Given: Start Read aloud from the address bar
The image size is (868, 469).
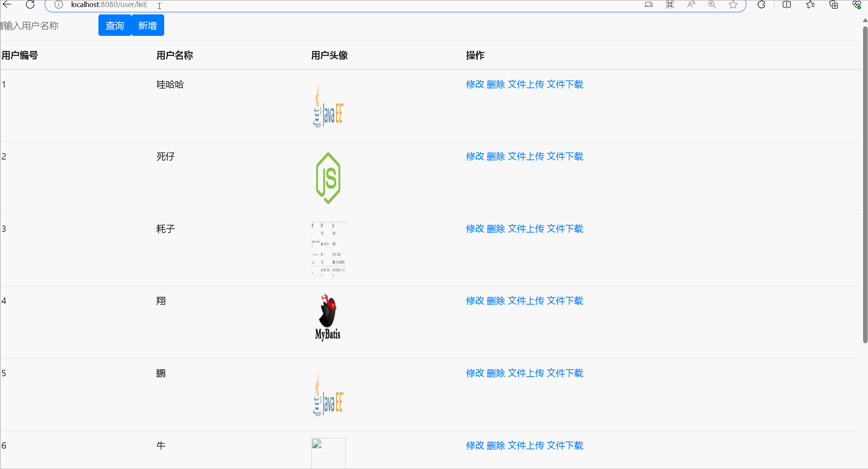Looking at the screenshot, I should pos(691,5).
